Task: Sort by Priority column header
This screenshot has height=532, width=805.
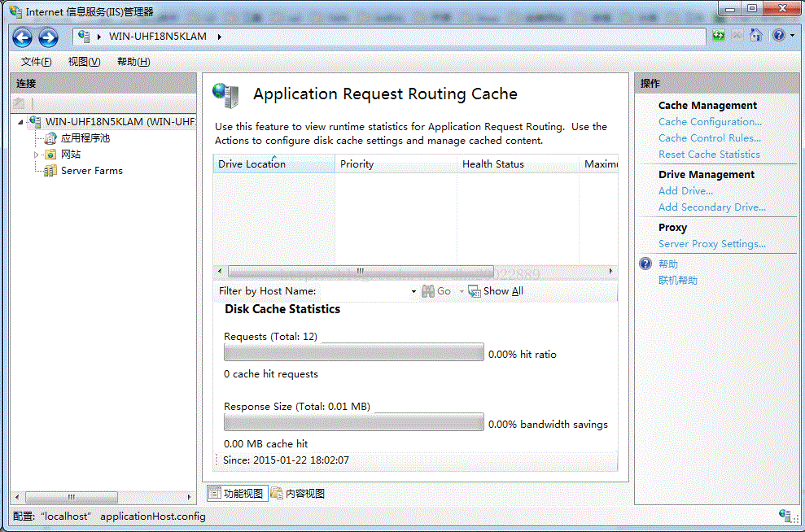Action: click(x=396, y=164)
